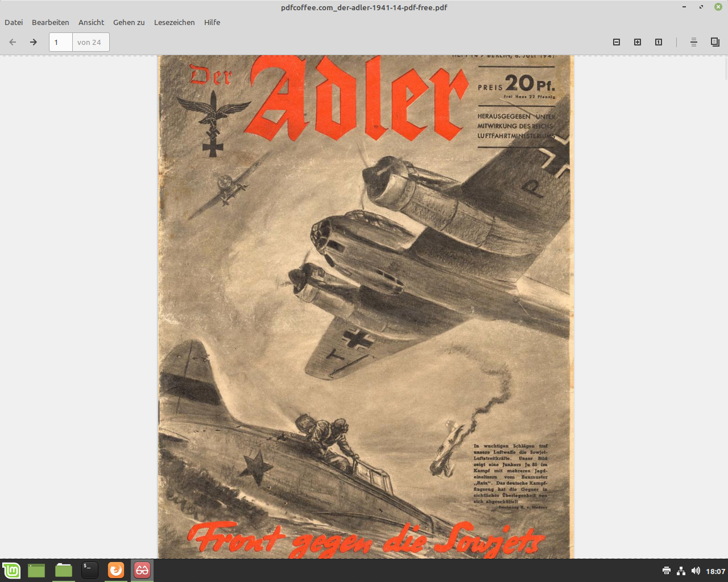The width and height of the screenshot is (728, 582).
Task: Go to the next page arrow
Action: click(x=34, y=42)
